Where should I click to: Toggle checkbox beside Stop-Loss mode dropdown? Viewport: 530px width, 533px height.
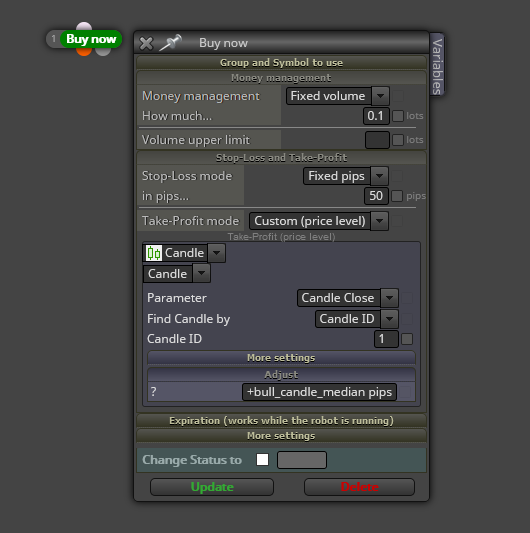pos(397,176)
